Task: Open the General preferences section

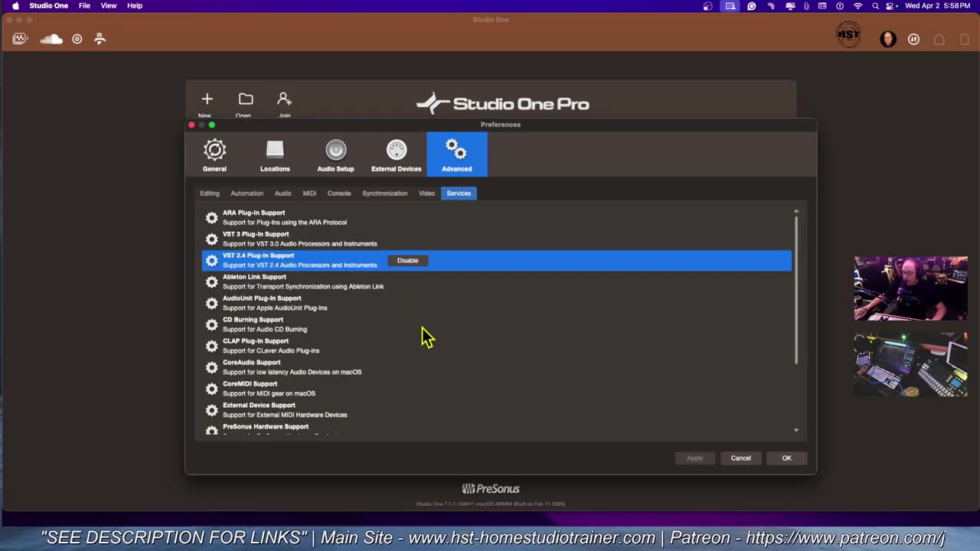Action: coord(214,155)
